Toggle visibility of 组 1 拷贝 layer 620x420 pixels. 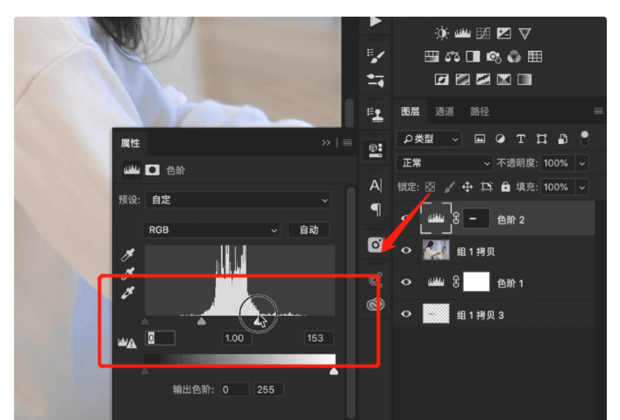point(406,250)
